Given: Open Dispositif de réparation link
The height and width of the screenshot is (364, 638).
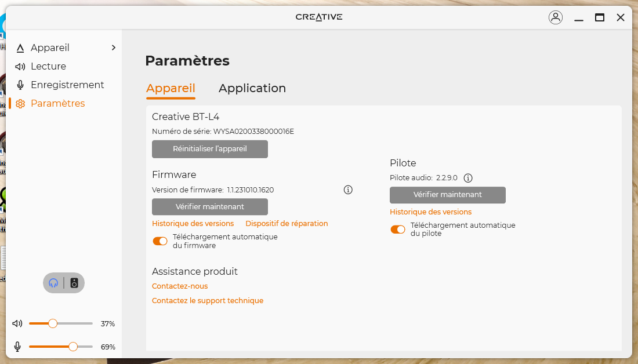Looking at the screenshot, I should coord(287,224).
